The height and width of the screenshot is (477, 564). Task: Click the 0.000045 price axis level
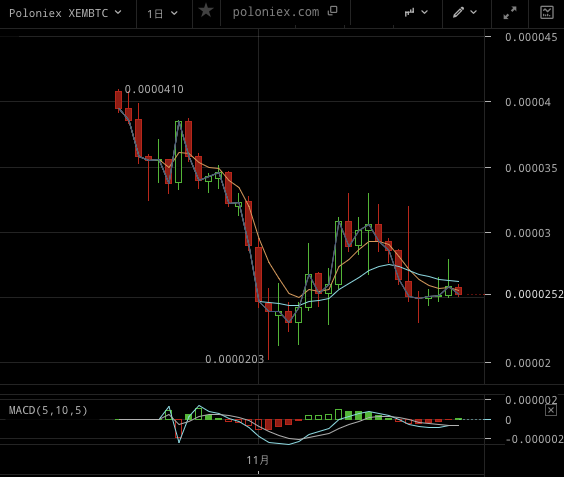pos(531,37)
